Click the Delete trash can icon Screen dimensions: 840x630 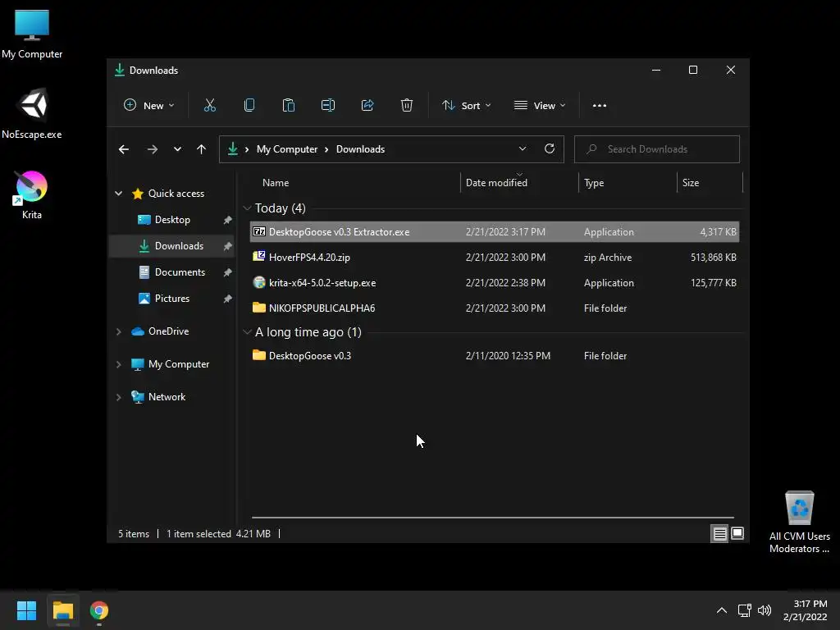pos(407,106)
